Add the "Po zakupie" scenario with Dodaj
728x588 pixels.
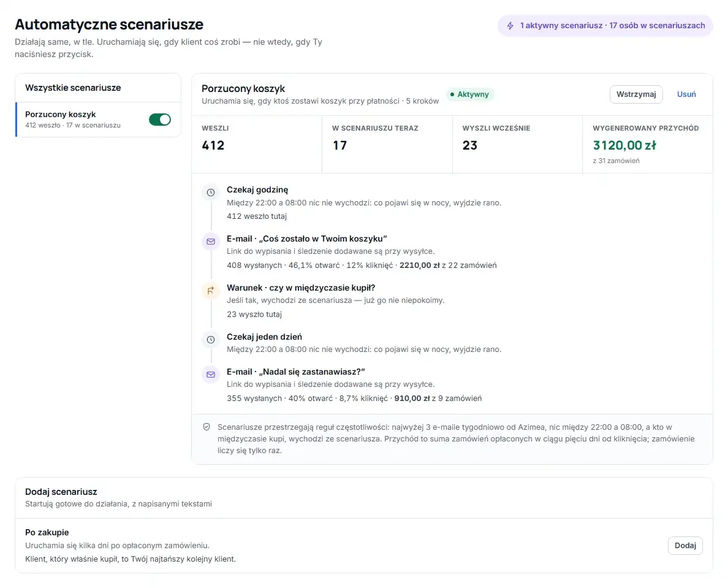pos(685,545)
